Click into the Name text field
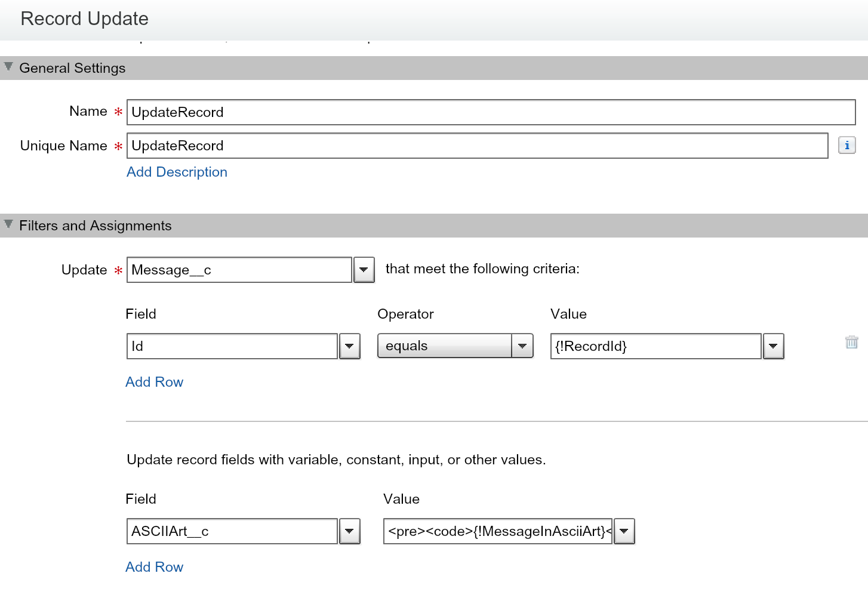 [x=491, y=112]
